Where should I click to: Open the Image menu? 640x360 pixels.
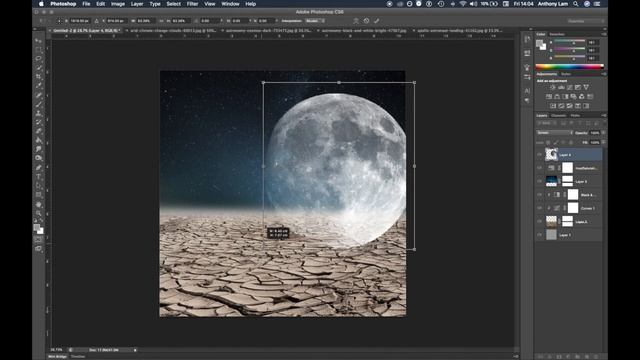tap(118, 4)
